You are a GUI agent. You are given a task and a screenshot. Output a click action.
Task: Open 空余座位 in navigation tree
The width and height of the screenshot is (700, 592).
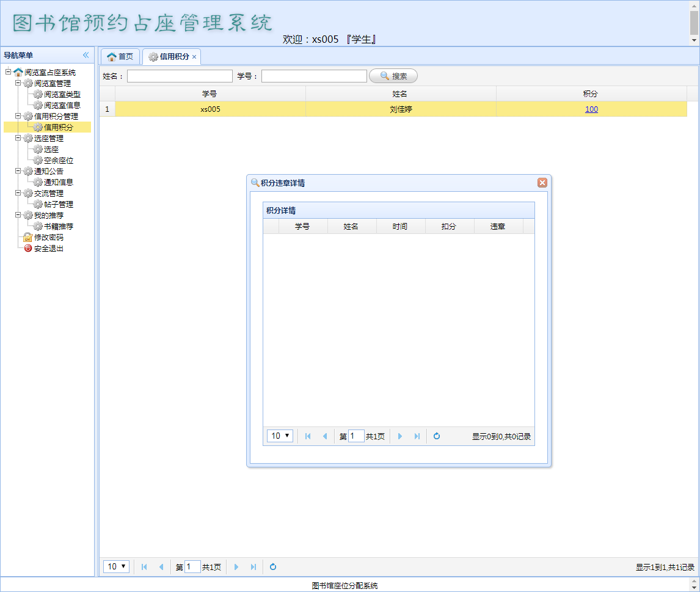point(59,160)
